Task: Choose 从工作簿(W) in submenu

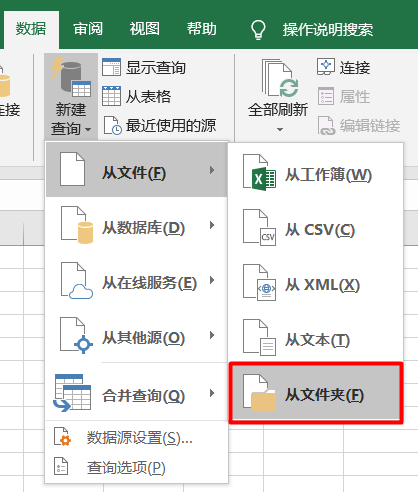Action: (x=316, y=172)
